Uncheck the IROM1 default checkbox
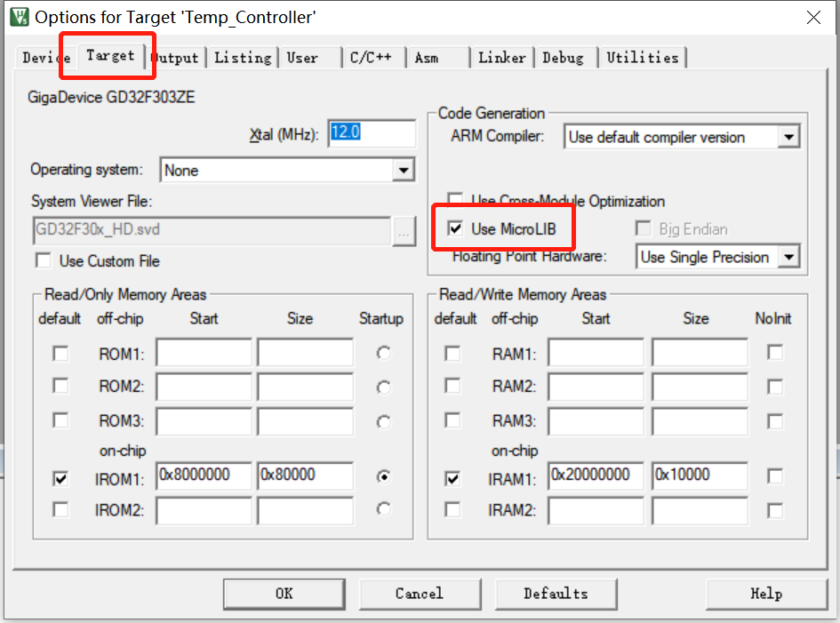The width and height of the screenshot is (840, 623). (x=59, y=478)
